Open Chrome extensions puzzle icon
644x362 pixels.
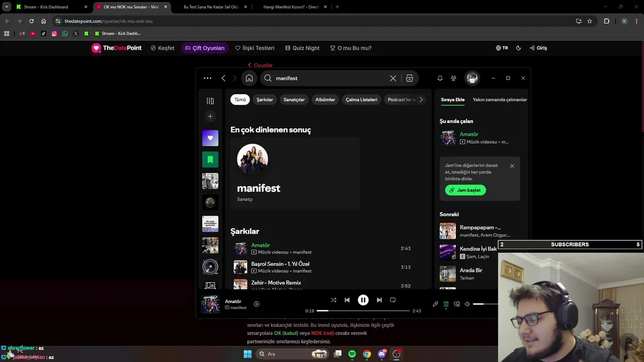point(606,21)
